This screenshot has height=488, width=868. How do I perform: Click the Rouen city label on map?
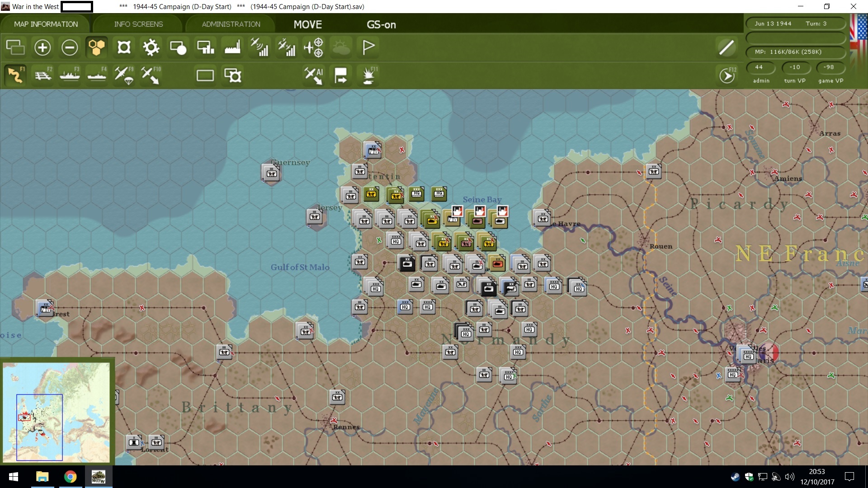pos(661,246)
